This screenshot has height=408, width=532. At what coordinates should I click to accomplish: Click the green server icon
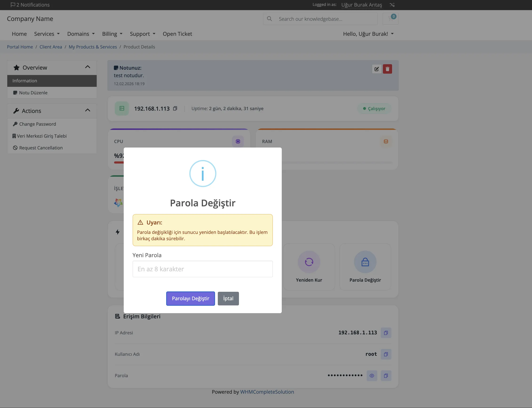pyautogui.click(x=122, y=108)
